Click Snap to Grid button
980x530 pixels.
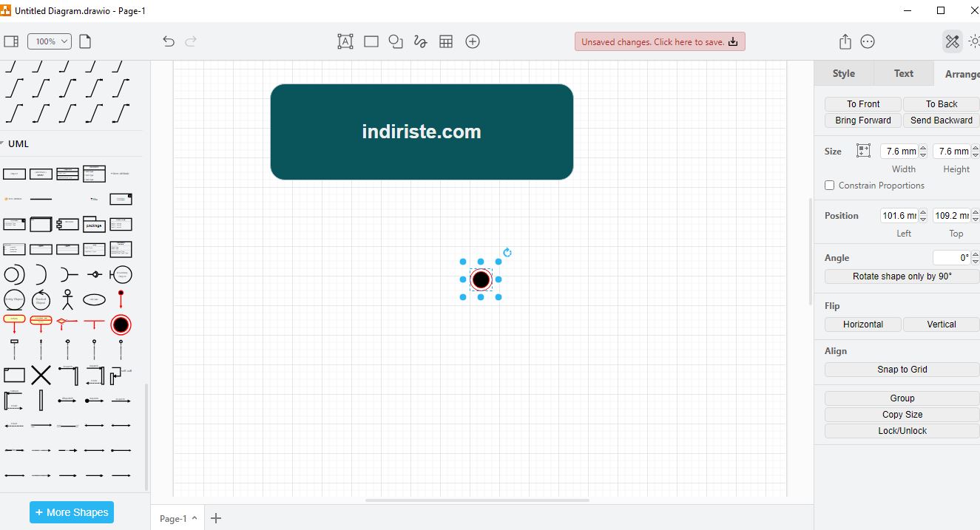[902, 370]
